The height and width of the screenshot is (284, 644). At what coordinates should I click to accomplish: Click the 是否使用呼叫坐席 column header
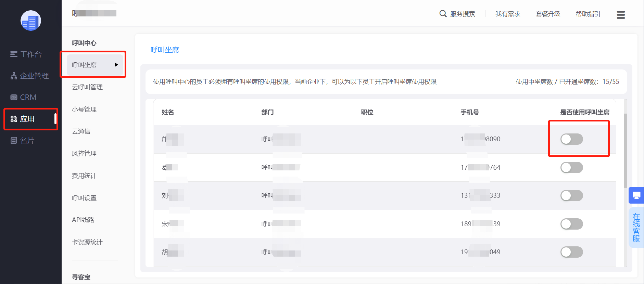(x=585, y=112)
